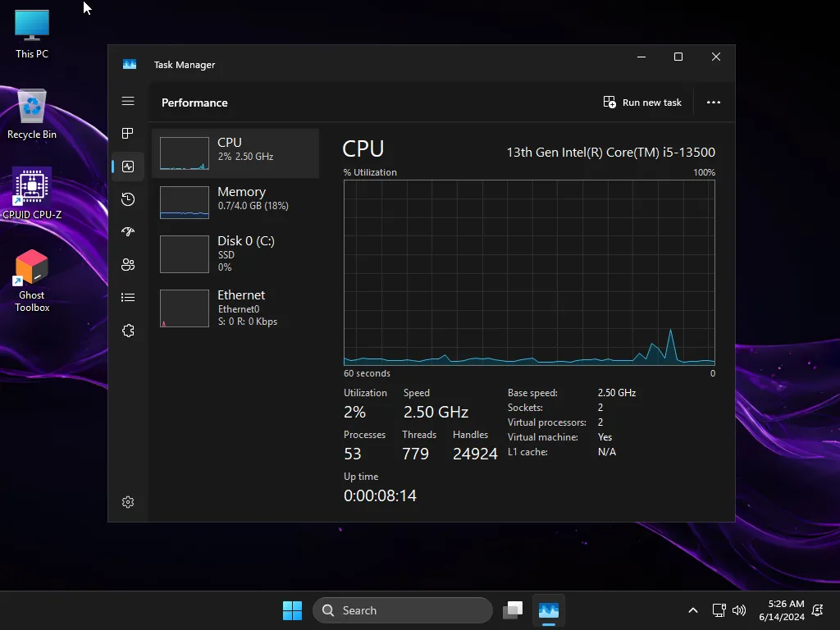Open the Users page in Task Manager

click(x=128, y=264)
